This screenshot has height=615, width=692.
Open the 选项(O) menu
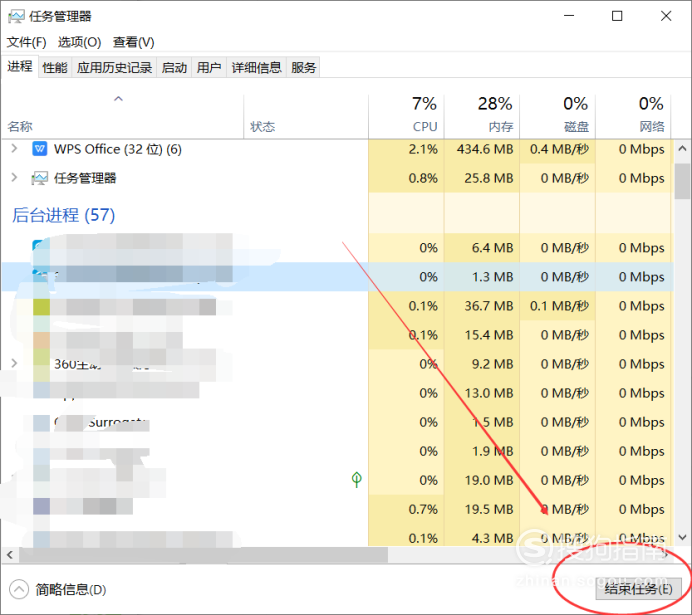click(x=79, y=42)
